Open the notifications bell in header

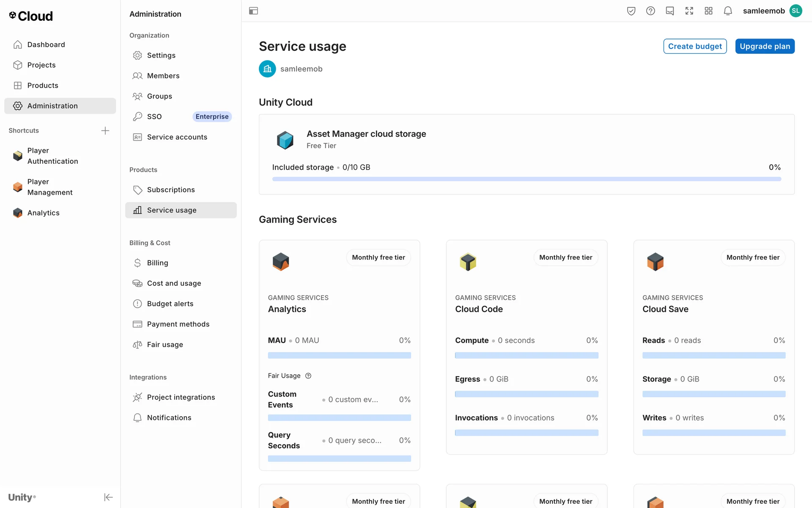click(x=727, y=11)
